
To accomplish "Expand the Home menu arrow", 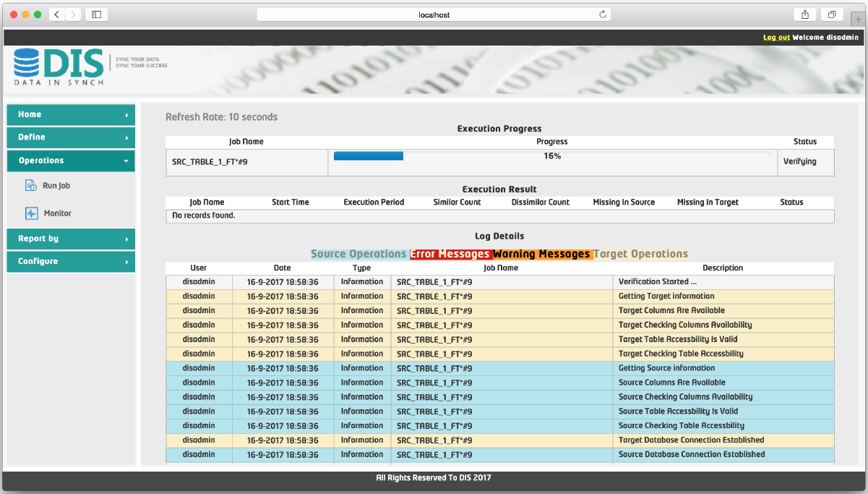I will tap(126, 115).
